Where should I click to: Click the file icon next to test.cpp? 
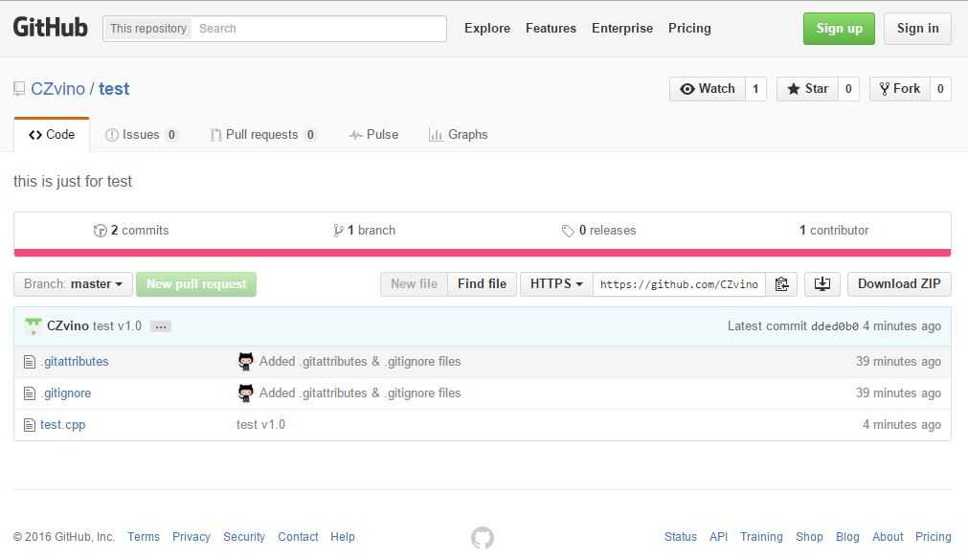click(x=29, y=425)
